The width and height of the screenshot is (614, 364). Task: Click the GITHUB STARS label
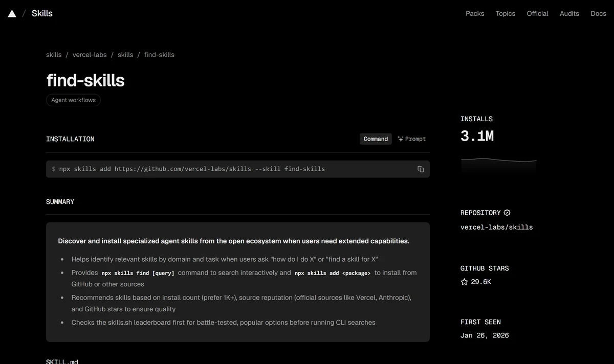pyautogui.click(x=485, y=268)
